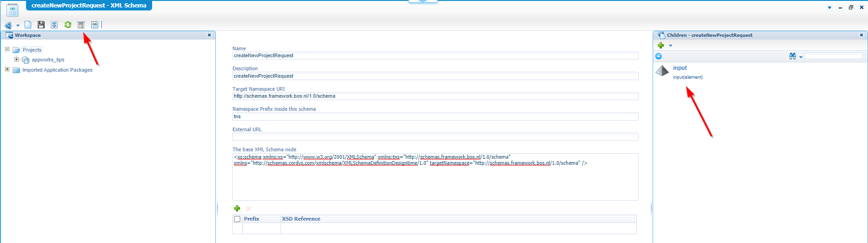868x243 pixels.
Task: Open dropdown arrow next to Children add icon
Action: (x=670, y=46)
